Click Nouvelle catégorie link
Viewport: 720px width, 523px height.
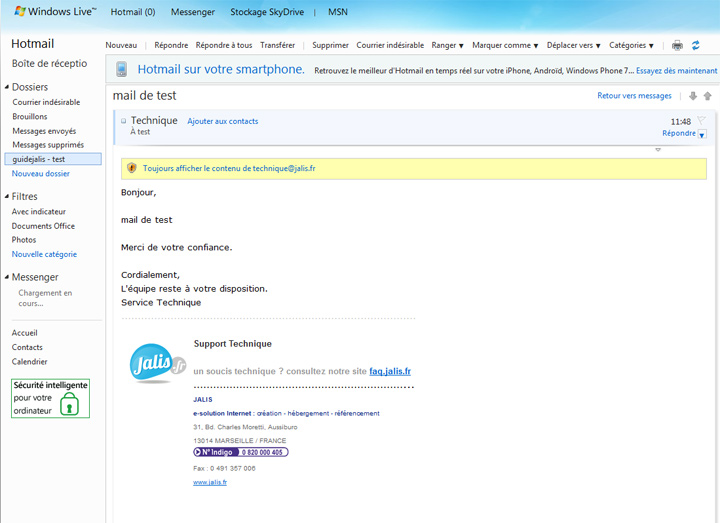[x=44, y=254]
